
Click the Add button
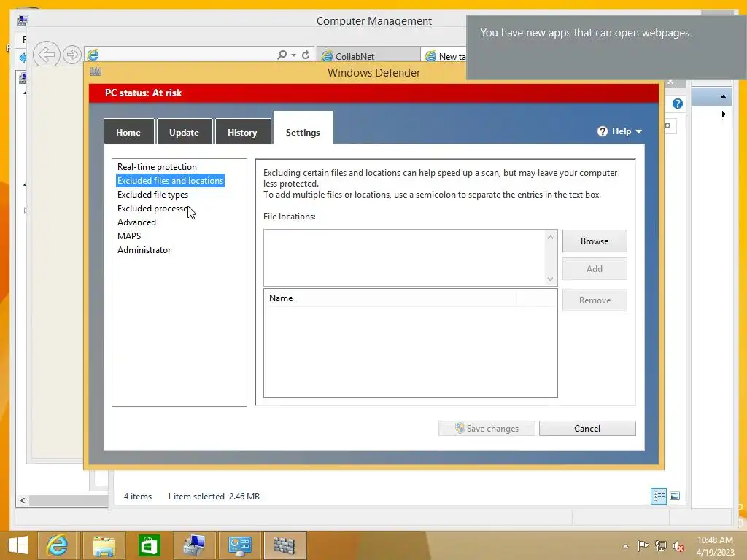[595, 268]
